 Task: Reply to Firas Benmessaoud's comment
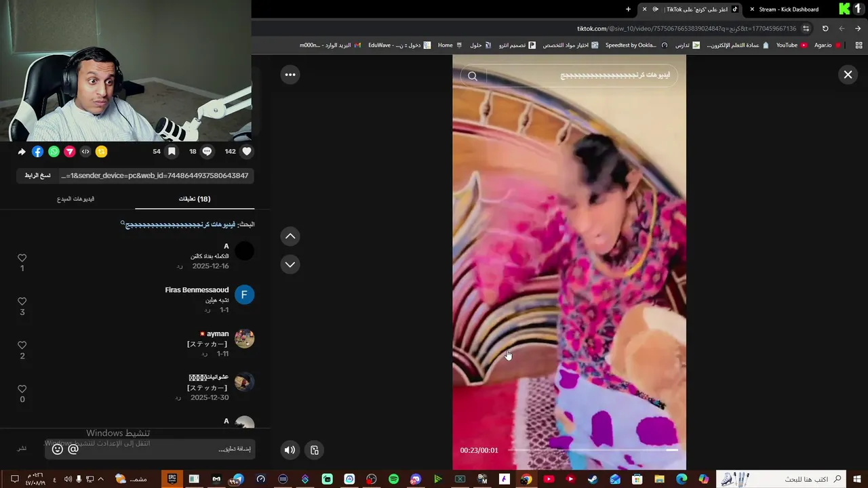[208, 310]
